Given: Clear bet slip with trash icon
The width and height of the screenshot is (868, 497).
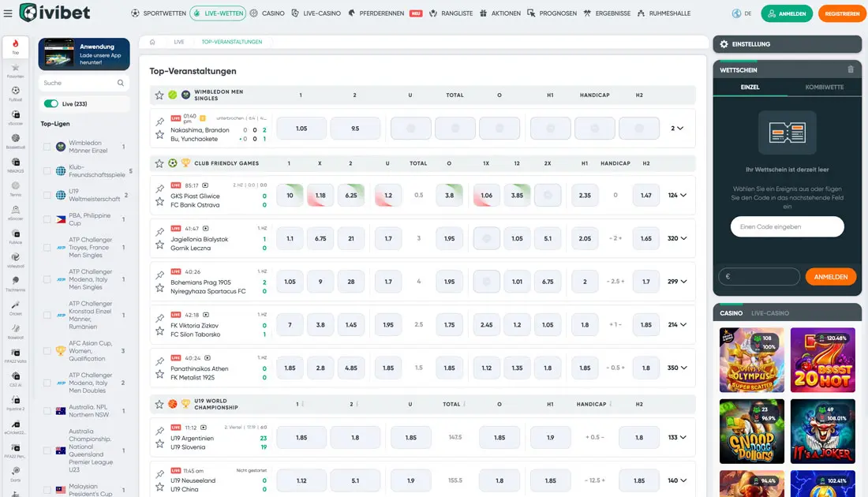Looking at the screenshot, I should [851, 69].
